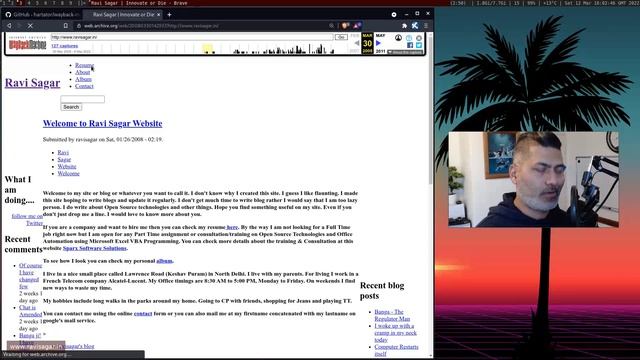Open Welcome to Ravi Sagar Website heading link
This screenshot has height=360, width=640.
click(102, 123)
